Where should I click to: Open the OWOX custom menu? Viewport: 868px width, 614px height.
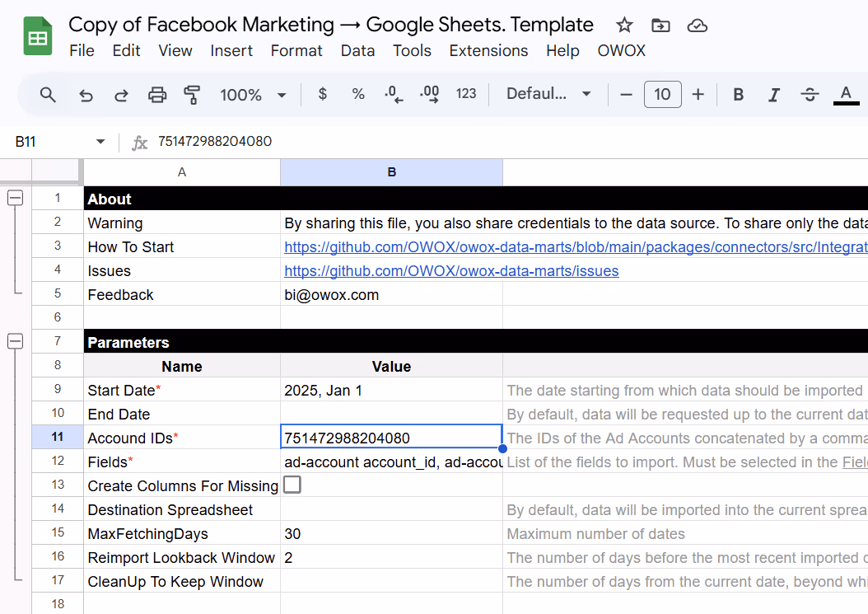click(x=621, y=50)
